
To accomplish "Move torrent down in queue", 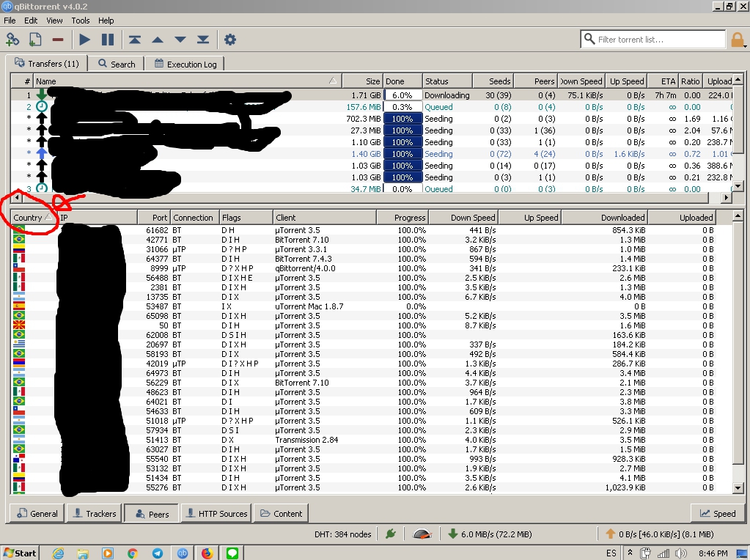I will tap(180, 40).
